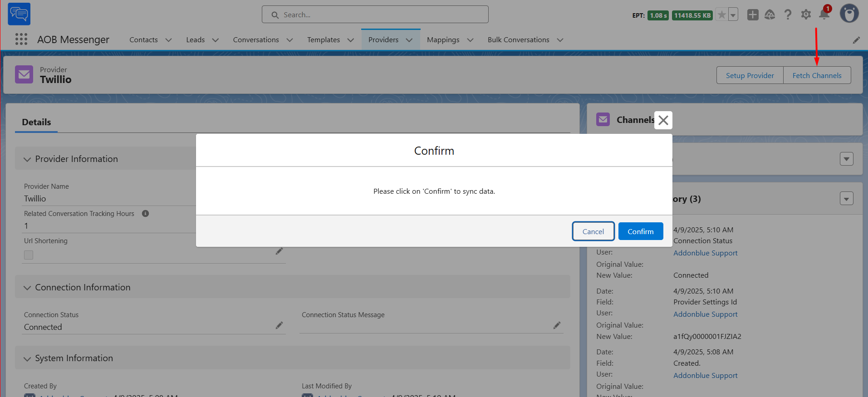
Task: Edit Connection Status Message pencil icon
Action: point(557,325)
